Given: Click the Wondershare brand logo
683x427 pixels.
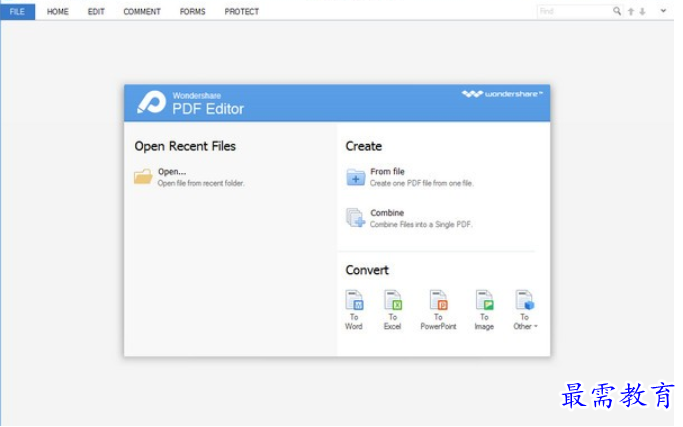Looking at the screenshot, I should [x=502, y=94].
